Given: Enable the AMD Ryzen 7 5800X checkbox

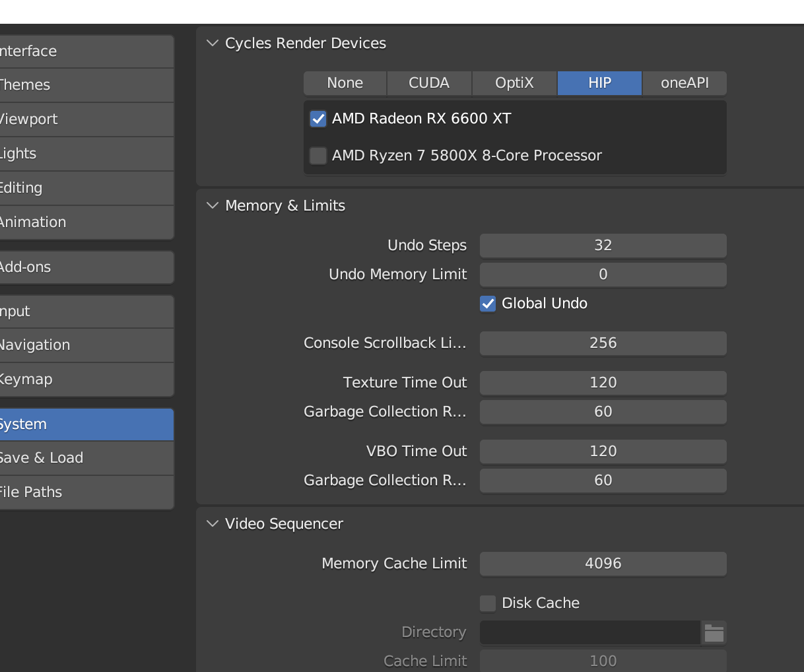Looking at the screenshot, I should coord(318,156).
